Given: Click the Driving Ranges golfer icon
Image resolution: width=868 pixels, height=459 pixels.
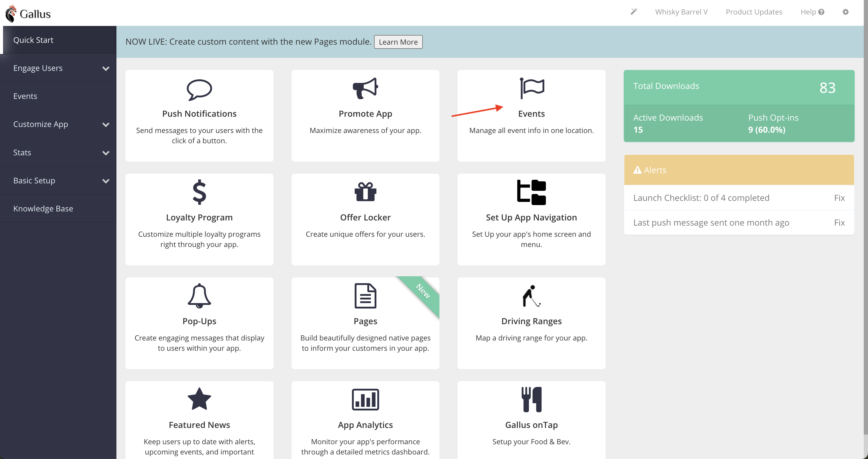Looking at the screenshot, I should point(531,296).
